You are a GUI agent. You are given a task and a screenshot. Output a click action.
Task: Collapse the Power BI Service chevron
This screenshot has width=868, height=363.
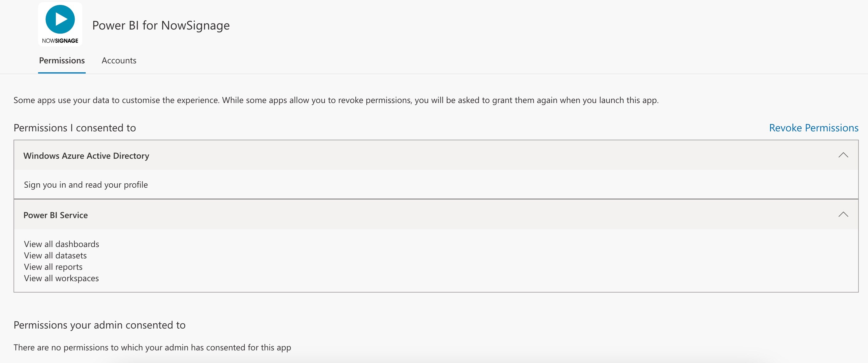(x=843, y=214)
